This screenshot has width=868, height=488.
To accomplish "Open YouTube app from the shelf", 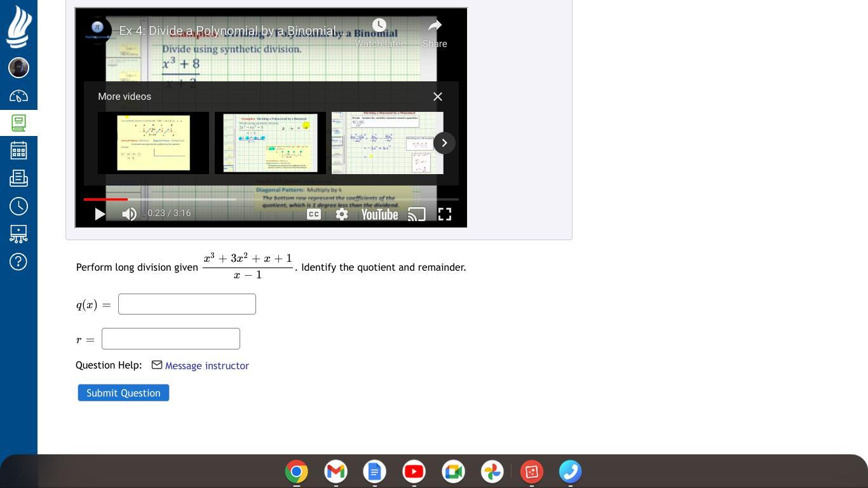I will click(414, 471).
